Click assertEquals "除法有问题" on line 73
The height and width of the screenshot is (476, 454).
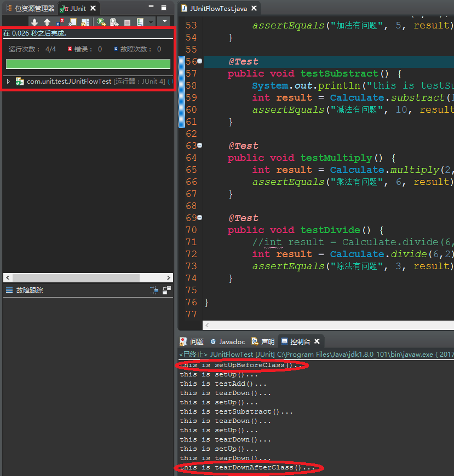point(353,266)
